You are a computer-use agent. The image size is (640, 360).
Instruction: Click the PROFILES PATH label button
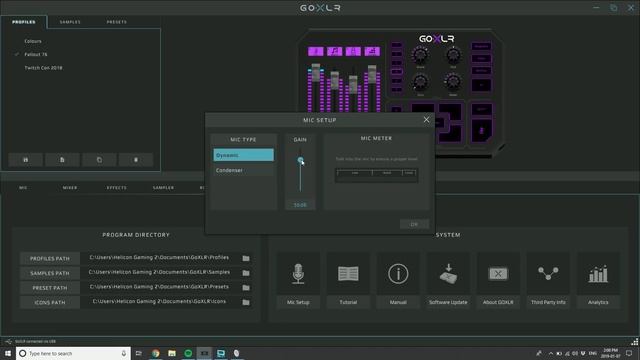coord(50,258)
